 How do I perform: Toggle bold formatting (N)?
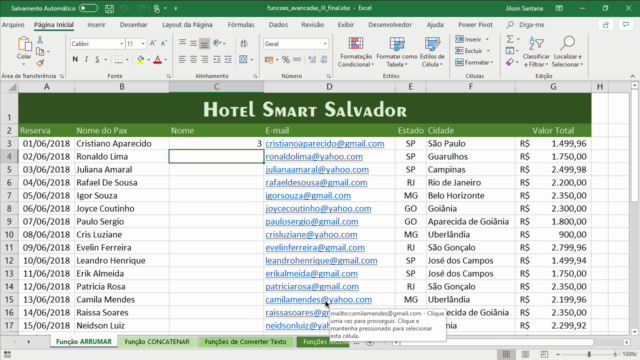tap(75, 60)
